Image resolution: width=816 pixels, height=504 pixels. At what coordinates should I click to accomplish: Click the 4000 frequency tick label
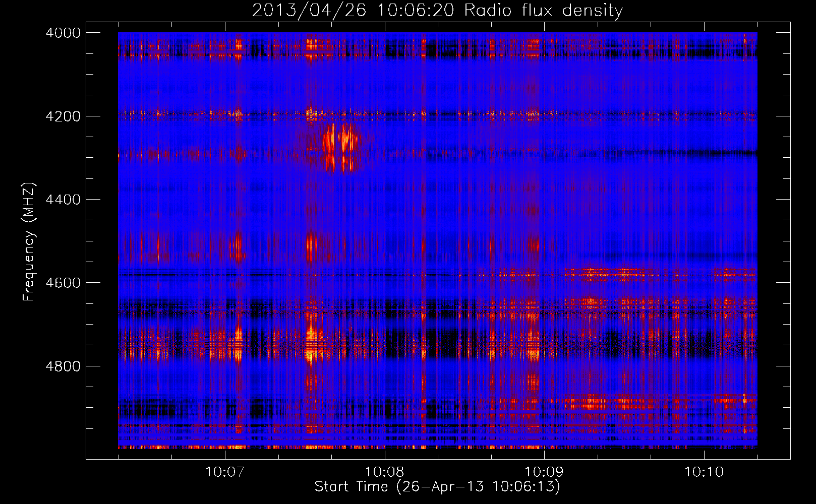(63, 33)
